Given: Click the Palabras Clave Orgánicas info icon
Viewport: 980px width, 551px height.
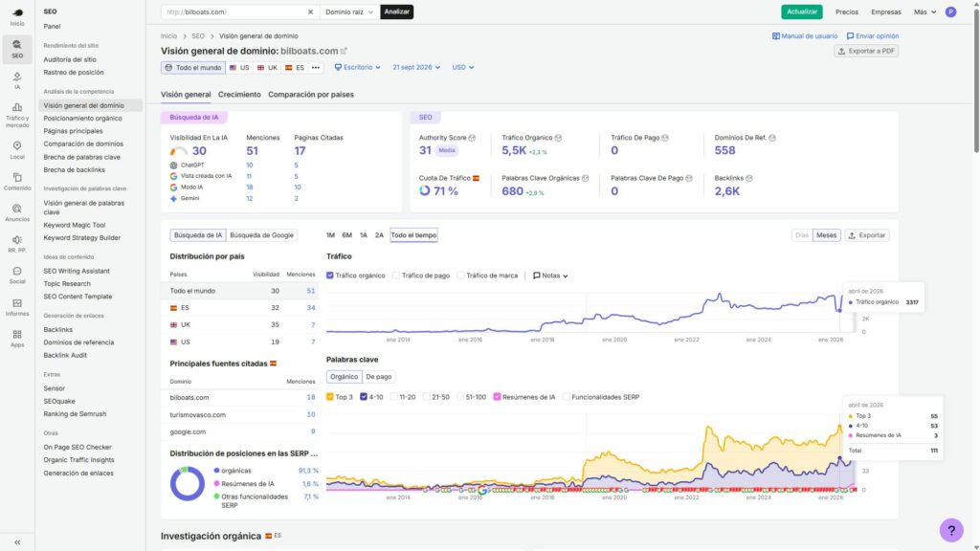Looking at the screenshot, I should [x=585, y=179].
